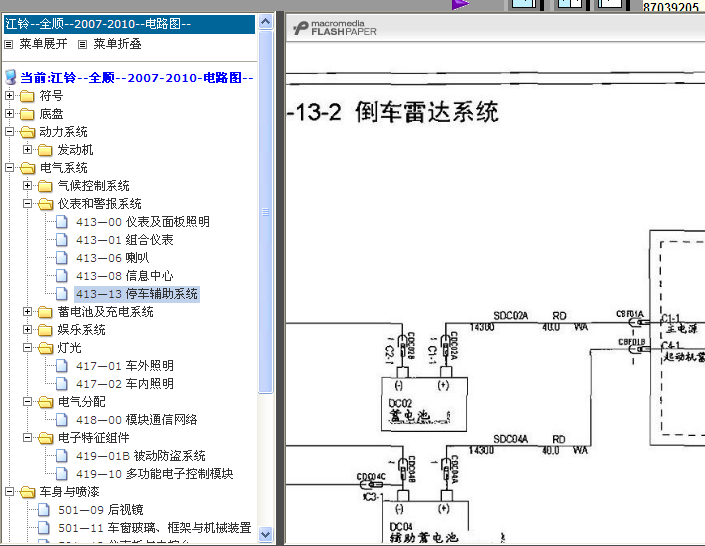
Task: Open 417—02 车内照明 diagram
Action: (125, 384)
